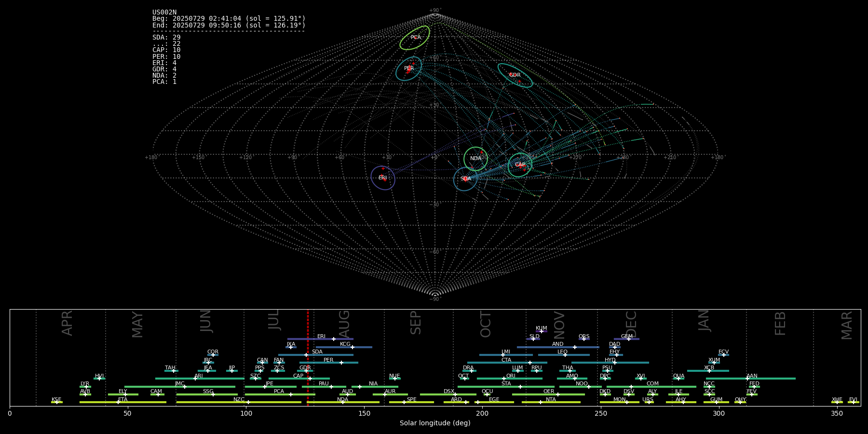Click the CAP radiant circle label on sky map
868x434 pixels.
point(520,164)
